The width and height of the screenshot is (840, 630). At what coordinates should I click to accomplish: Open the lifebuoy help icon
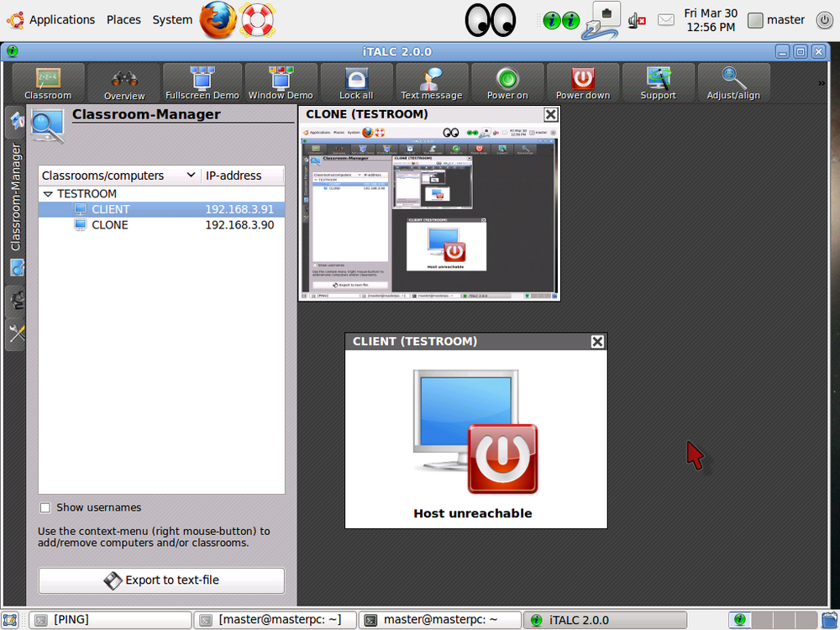257,20
